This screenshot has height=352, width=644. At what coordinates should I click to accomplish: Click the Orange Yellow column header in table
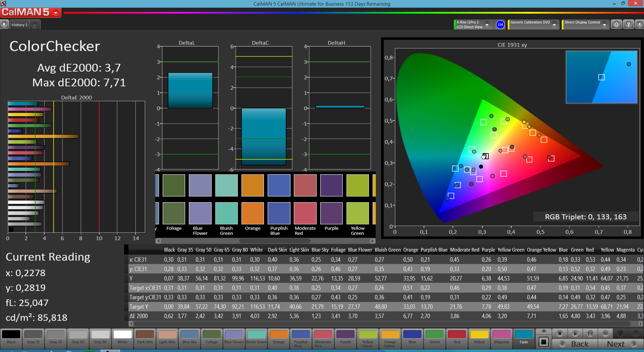point(541,250)
